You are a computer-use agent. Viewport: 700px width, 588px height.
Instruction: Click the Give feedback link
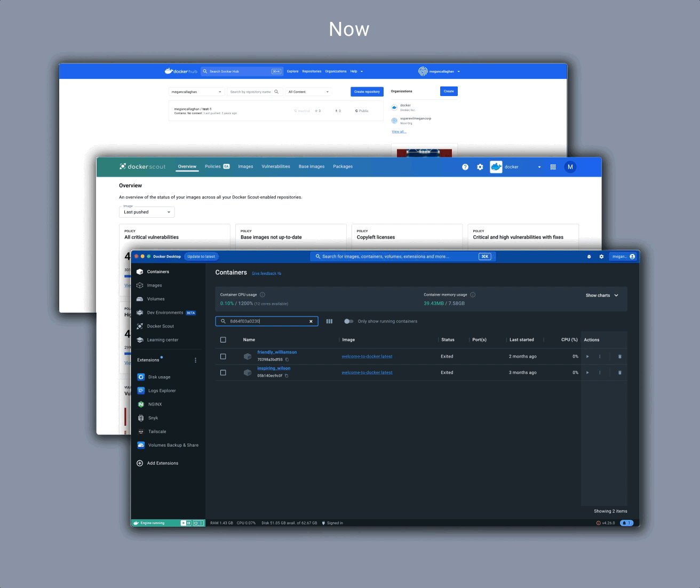[x=266, y=273]
